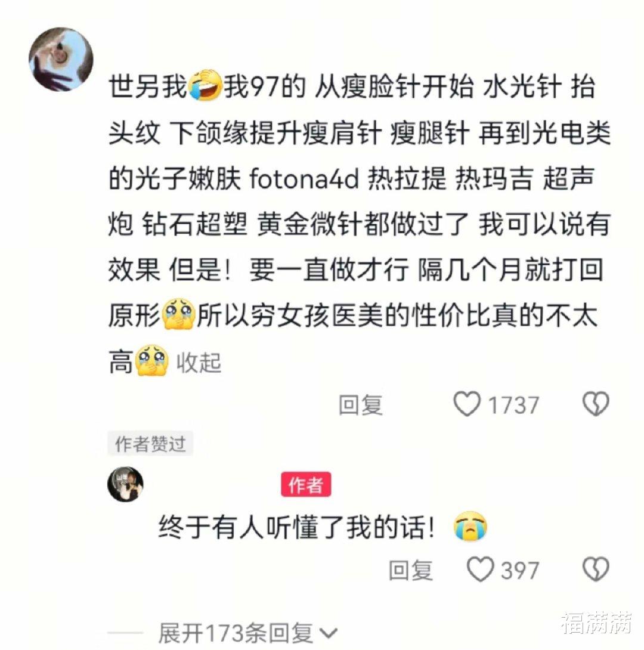Tap the crying emoji in author's reply

point(470,527)
